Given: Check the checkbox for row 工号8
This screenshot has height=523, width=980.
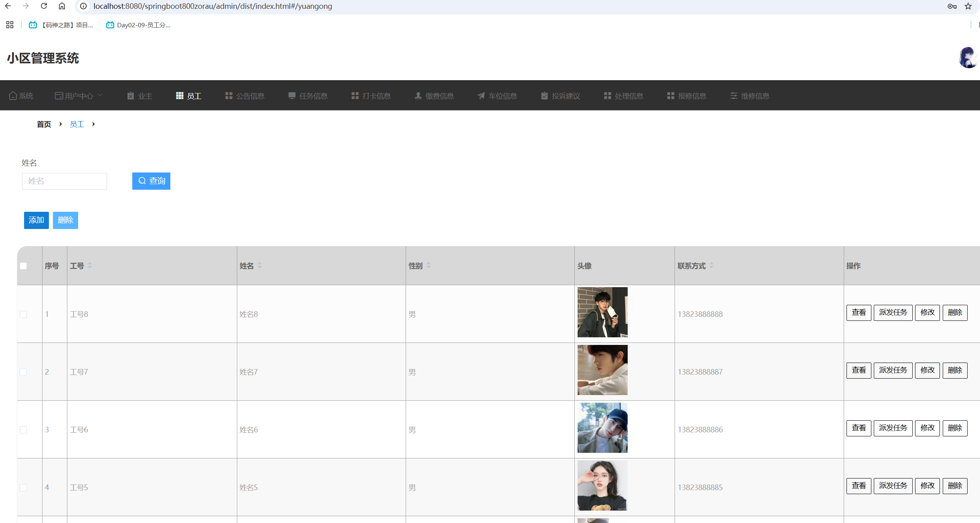Looking at the screenshot, I should point(23,314).
